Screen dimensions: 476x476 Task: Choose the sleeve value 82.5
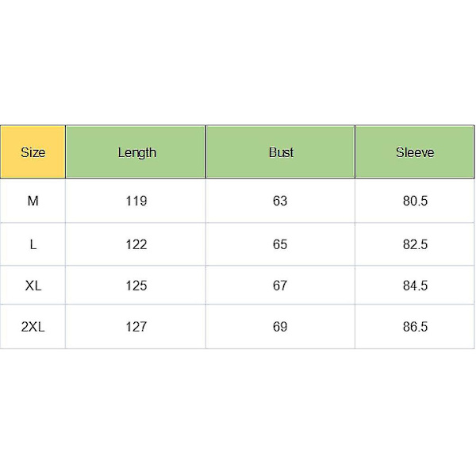(415, 244)
